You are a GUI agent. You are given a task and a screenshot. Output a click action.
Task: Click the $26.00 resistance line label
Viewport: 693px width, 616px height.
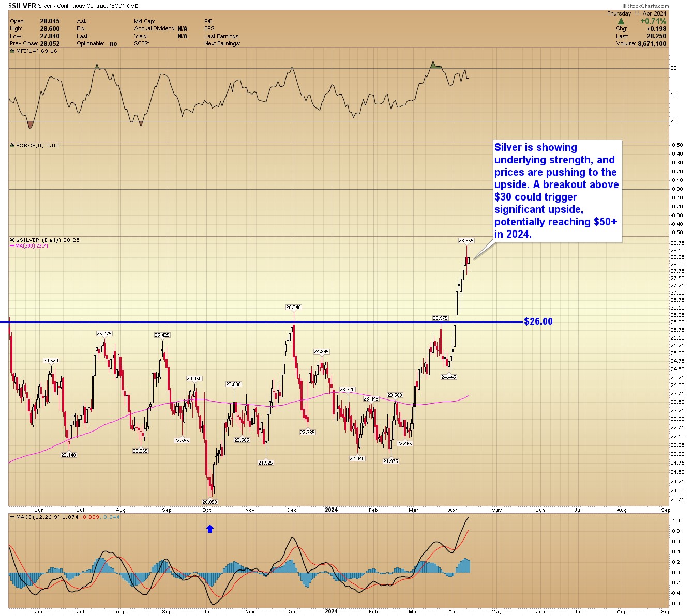pyautogui.click(x=538, y=321)
